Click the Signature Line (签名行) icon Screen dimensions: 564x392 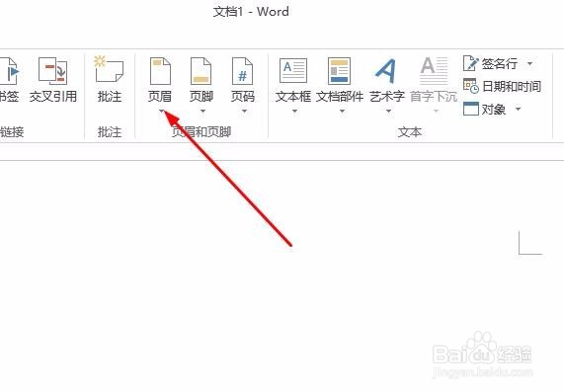click(470, 63)
